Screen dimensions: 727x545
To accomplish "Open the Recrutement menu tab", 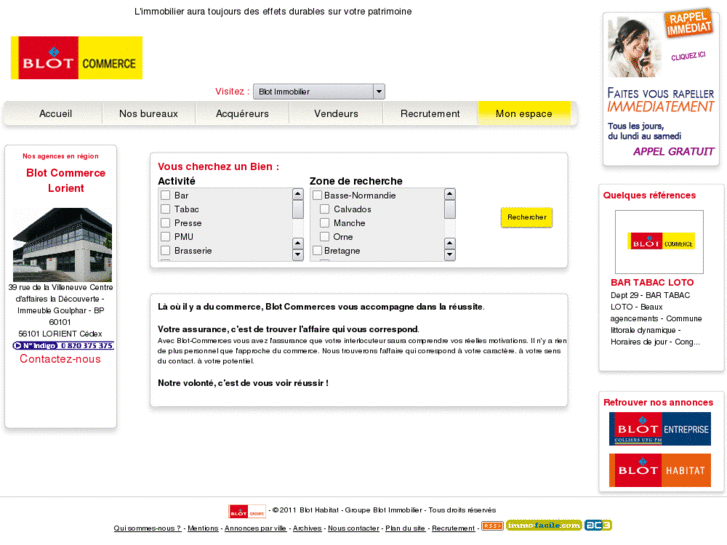I will tap(430, 114).
